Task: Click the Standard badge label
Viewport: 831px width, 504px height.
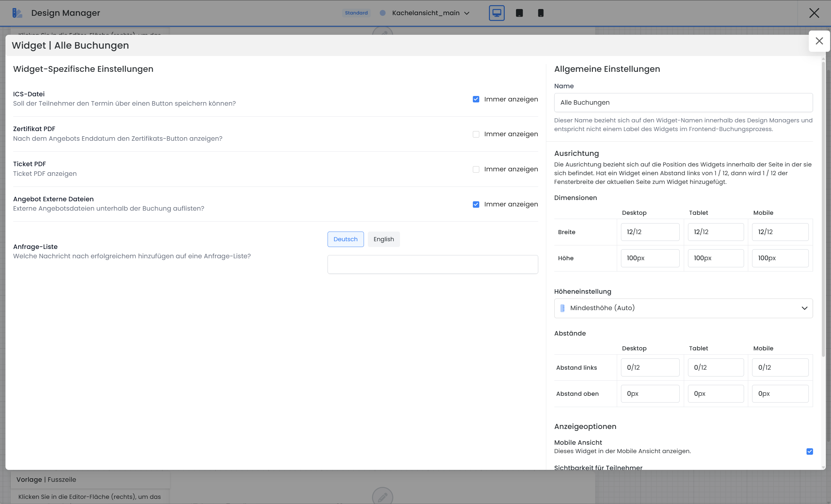Action: [356, 13]
